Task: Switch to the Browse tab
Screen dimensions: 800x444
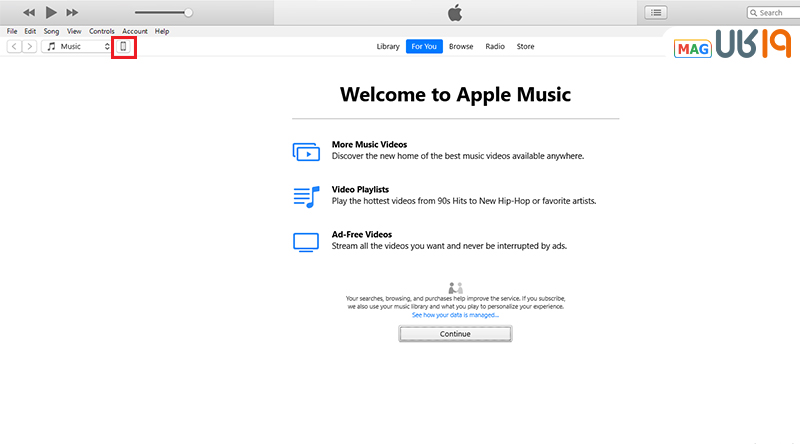Action: tap(461, 47)
